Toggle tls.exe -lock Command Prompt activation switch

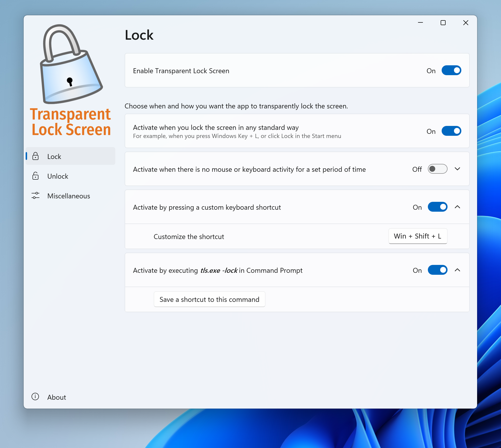pos(437,270)
